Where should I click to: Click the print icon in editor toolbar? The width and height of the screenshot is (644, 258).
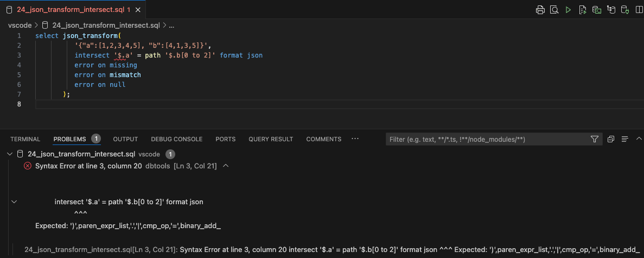[540, 10]
